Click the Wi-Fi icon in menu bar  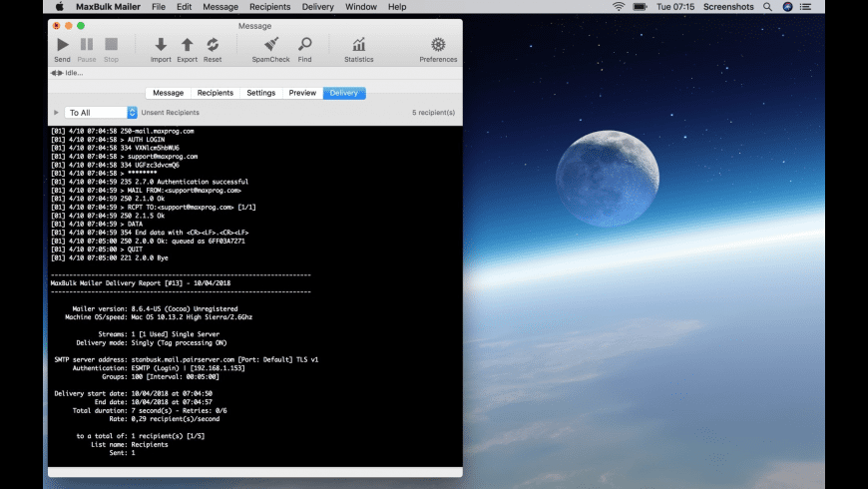click(618, 7)
